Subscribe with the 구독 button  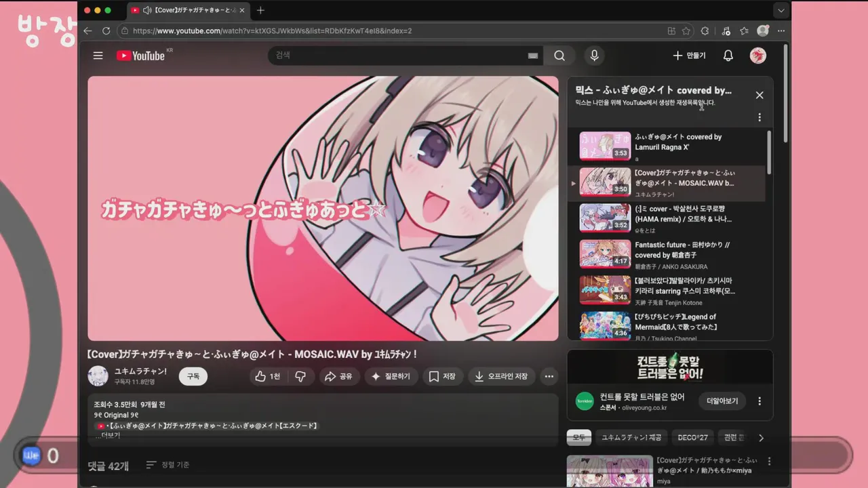[x=193, y=376]
